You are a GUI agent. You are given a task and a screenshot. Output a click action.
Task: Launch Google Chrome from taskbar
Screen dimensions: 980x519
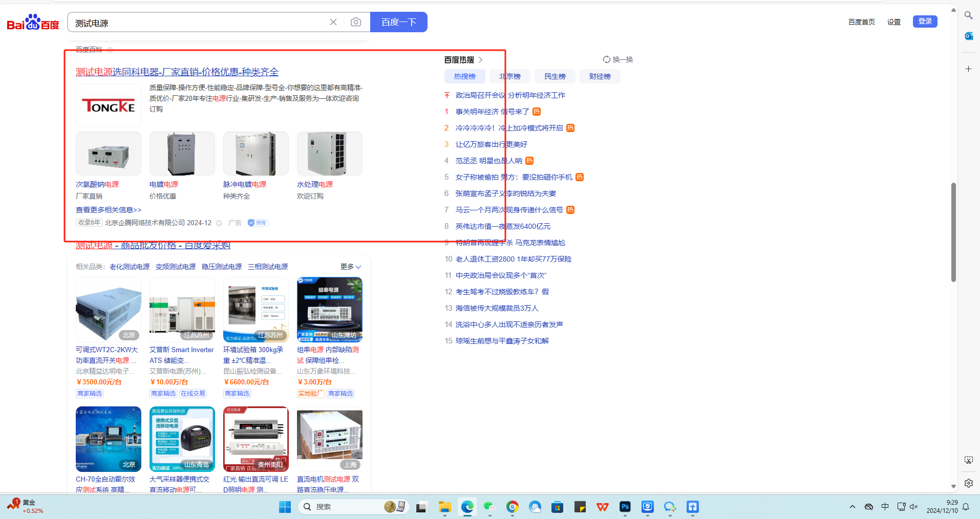(513, 507)
